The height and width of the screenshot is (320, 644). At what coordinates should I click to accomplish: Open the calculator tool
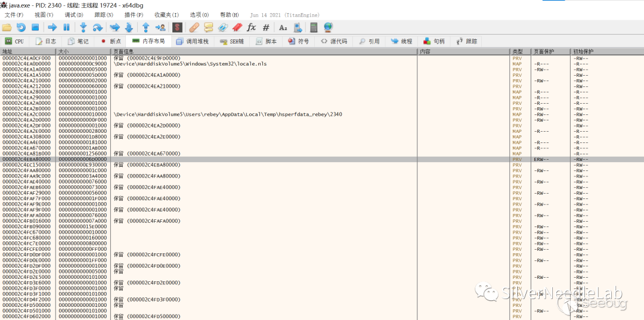314,27
